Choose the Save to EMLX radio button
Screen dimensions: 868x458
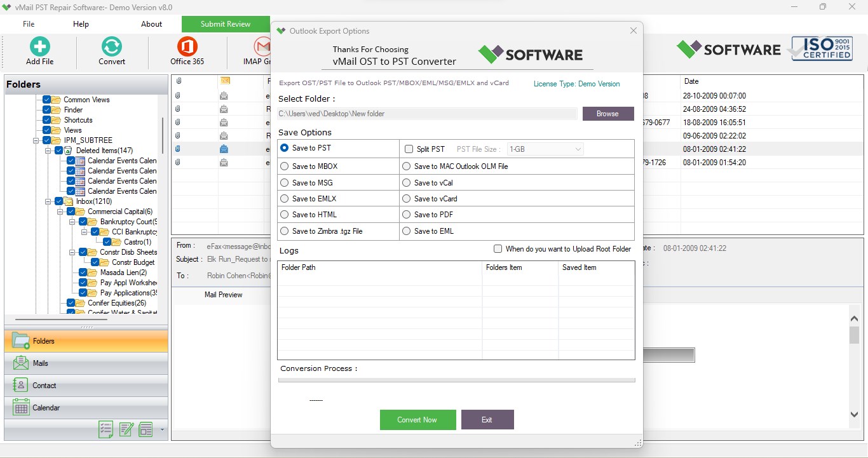285,199
